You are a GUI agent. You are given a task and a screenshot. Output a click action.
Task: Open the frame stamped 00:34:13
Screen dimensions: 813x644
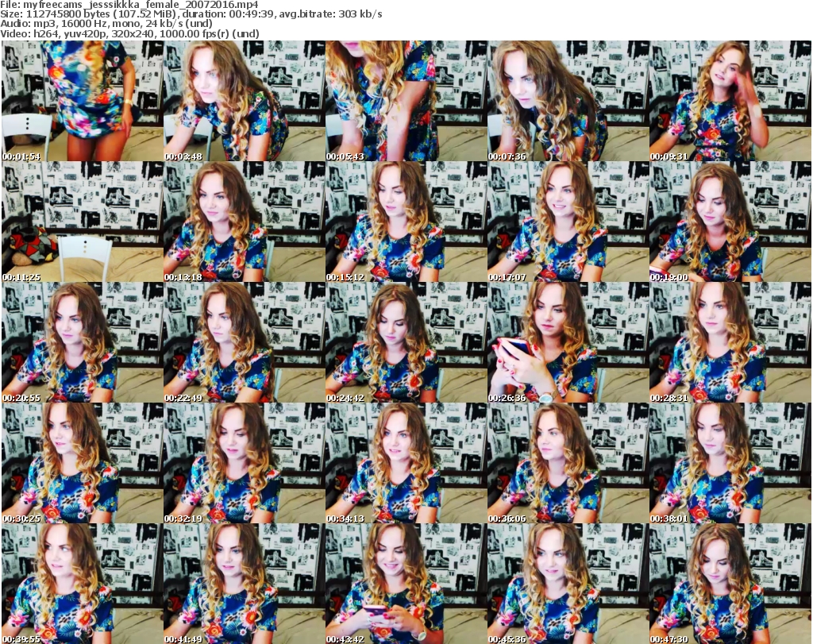(406, 463)
